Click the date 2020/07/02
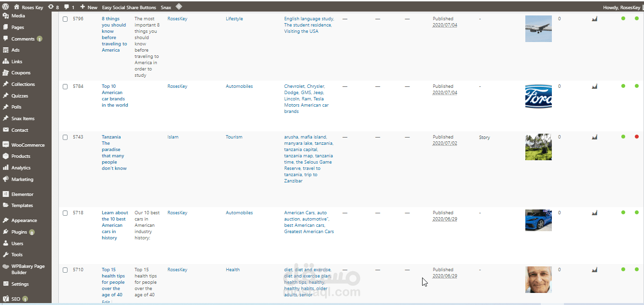Screen dimensions: 644x305 tap(445, 143)
